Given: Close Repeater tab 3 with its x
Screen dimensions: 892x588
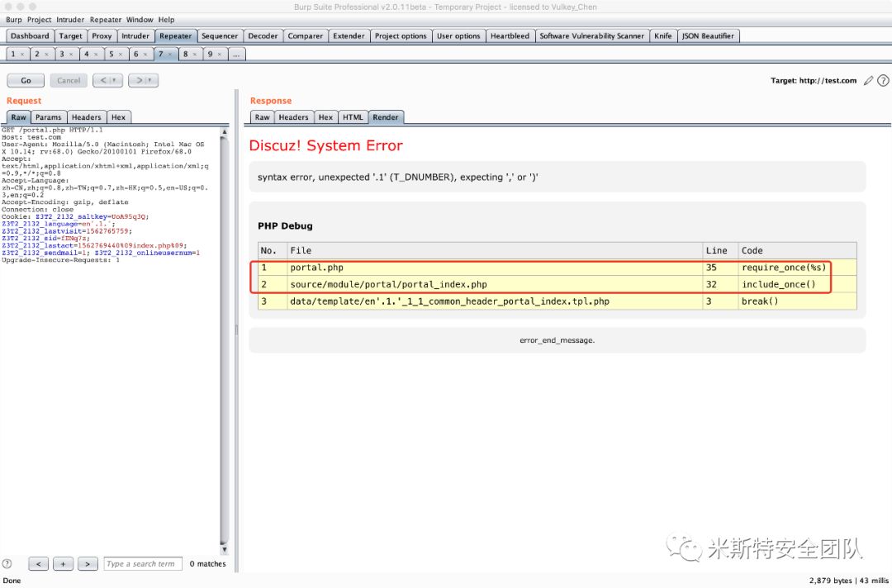Looking at the screenshot, I should click(x=71, y=55).
